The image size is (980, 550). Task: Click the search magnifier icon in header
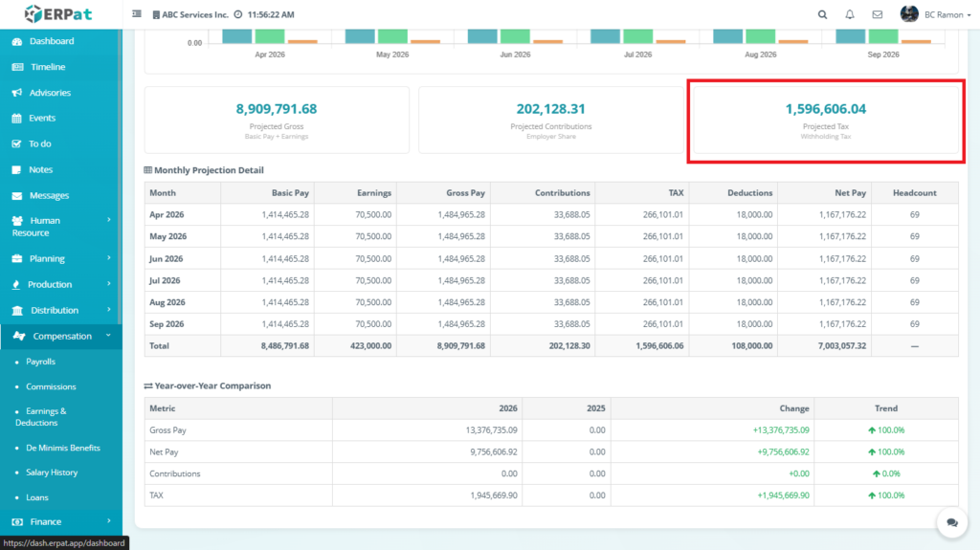point(823,15)
